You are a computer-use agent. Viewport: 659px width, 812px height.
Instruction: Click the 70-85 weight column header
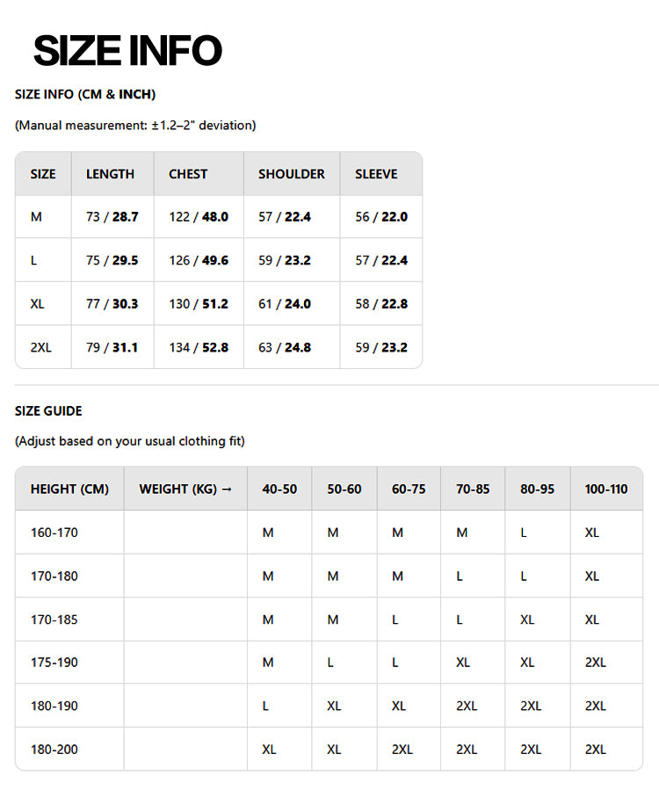tap(473, 489)
